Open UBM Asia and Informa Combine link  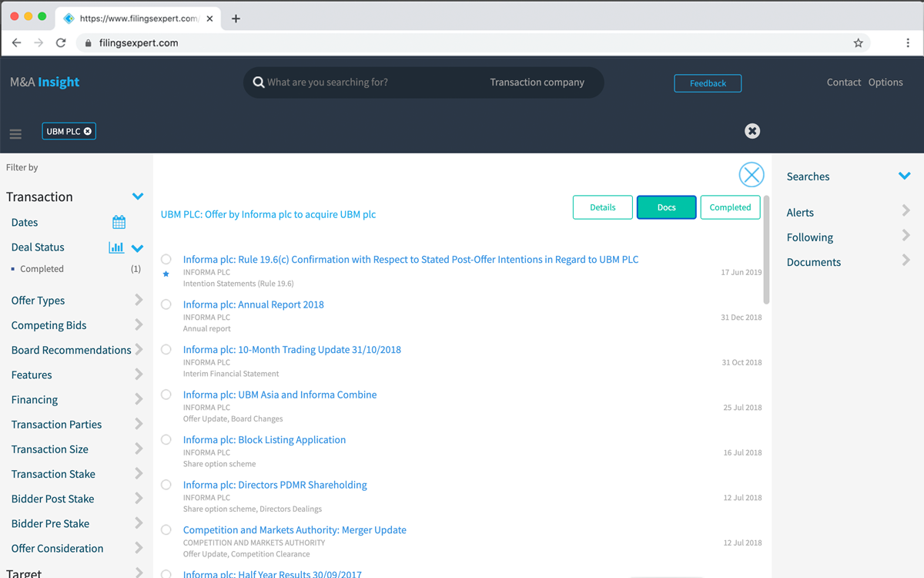coord(280,395)
